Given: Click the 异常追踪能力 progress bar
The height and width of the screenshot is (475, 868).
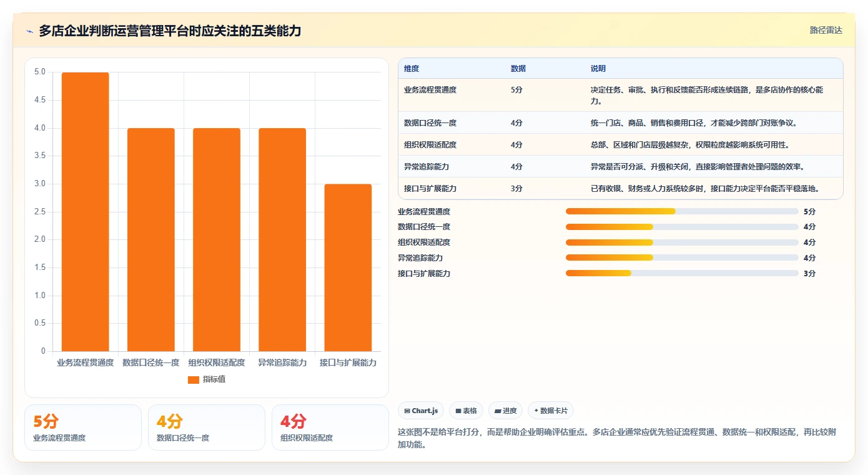Looking at the screenshot, I should [x=682, y=257].
